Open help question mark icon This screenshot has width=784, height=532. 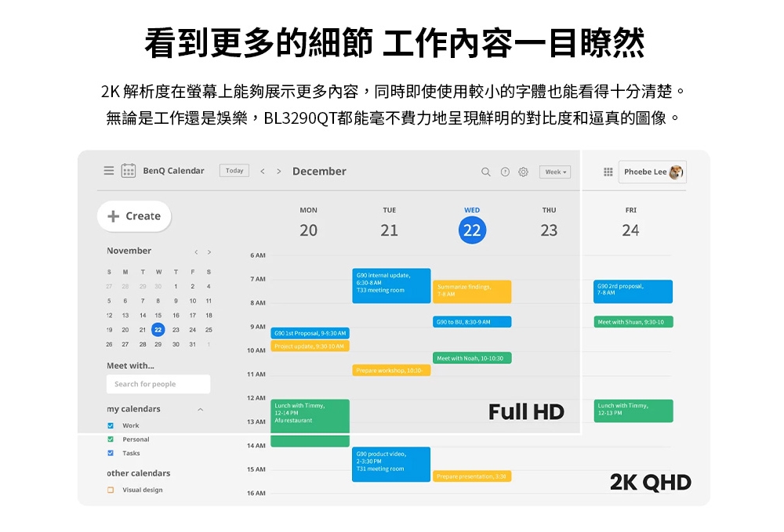[505, 172]
